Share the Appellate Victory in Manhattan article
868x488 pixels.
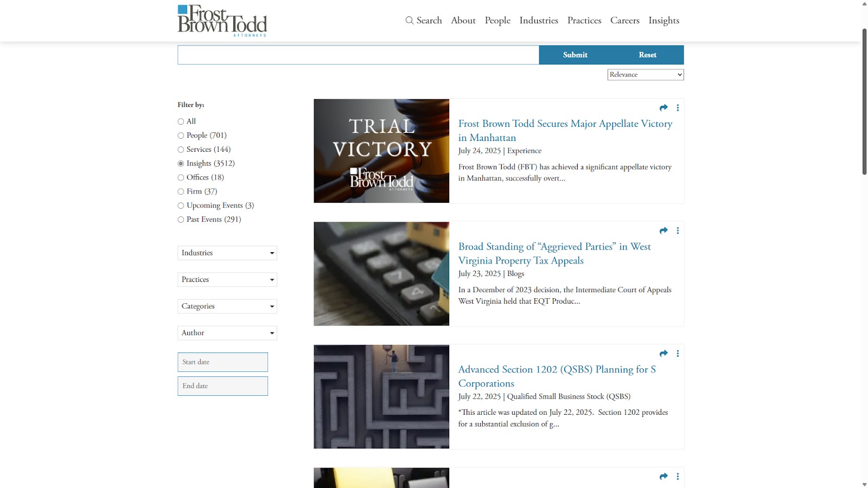pos(663,108)
